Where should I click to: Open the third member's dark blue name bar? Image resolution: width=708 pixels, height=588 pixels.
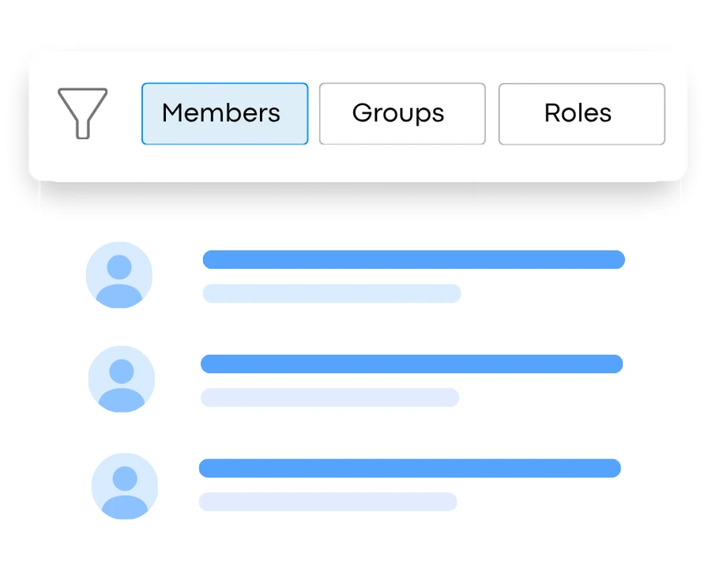tap(409, 468)
